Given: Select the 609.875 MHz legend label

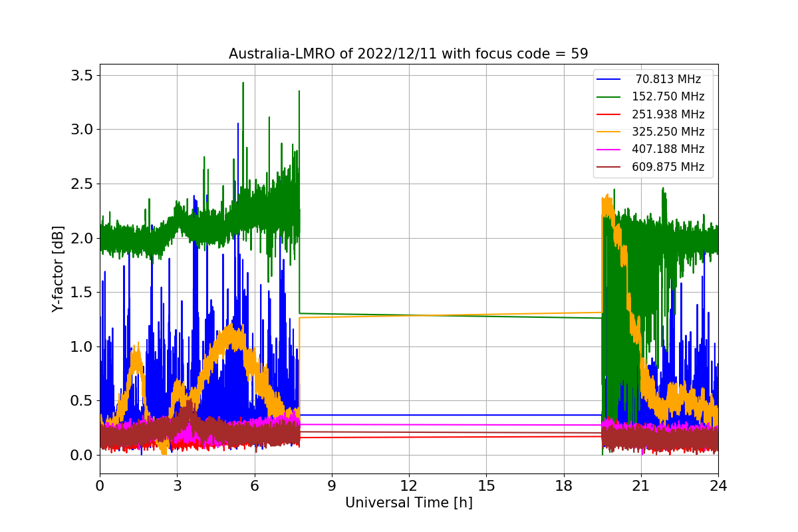Looking at the screenshot, I should (x=668, y=167).
